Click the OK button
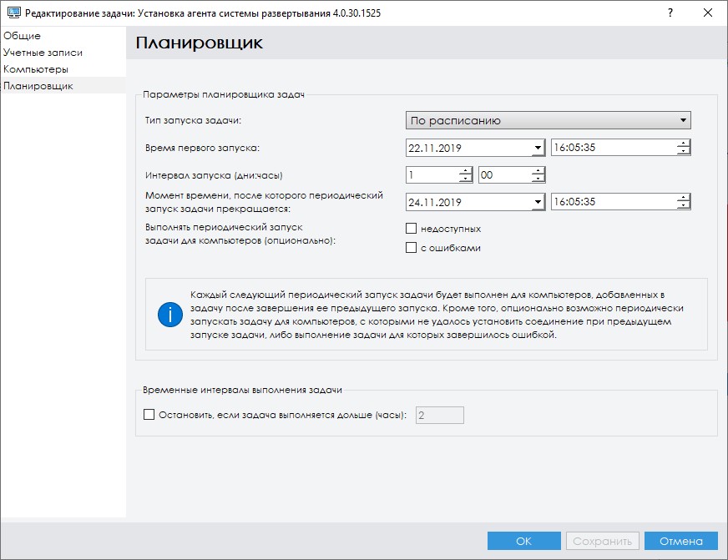 pos(523,541)
